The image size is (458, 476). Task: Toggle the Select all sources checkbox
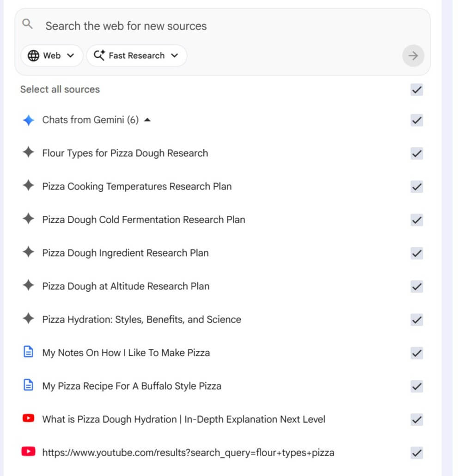pos(416,90)
